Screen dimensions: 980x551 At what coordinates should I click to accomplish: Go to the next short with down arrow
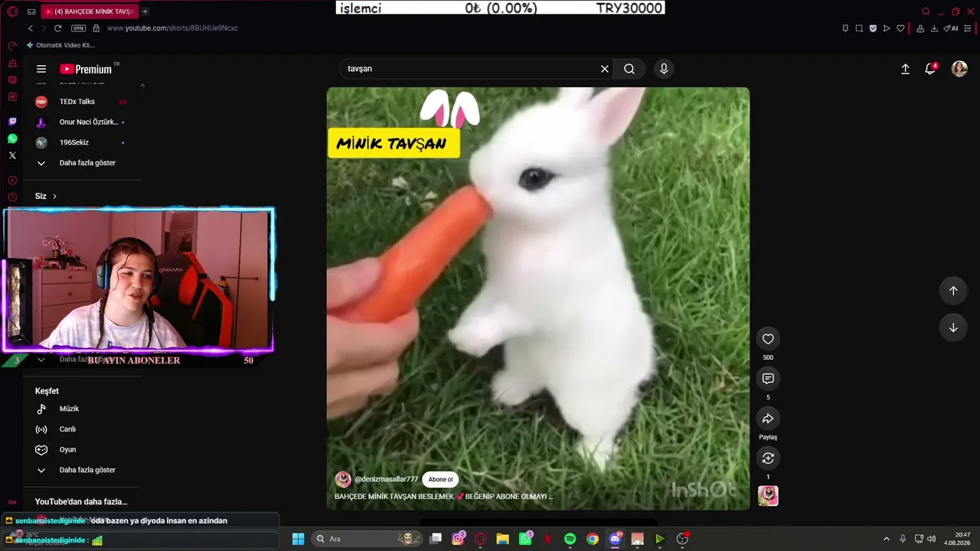coord(953,328)
